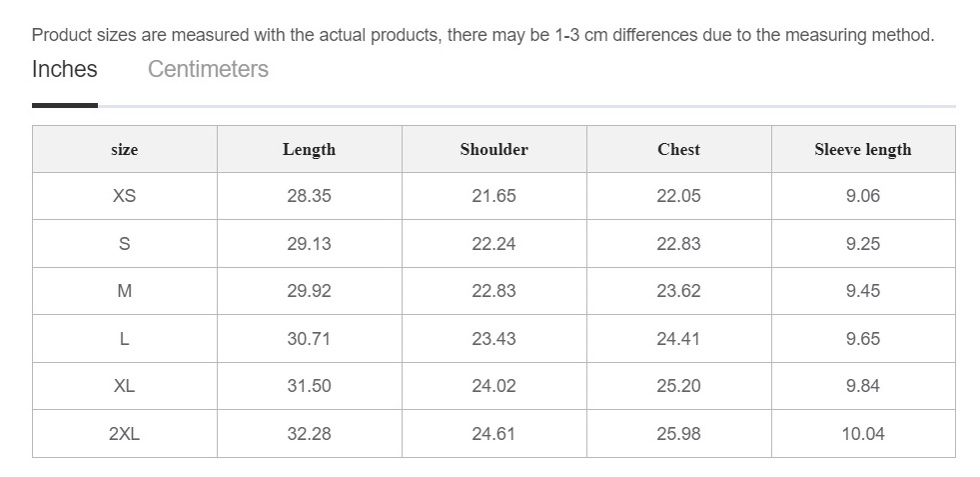Click the 2XL sleeve length value 10.04
The width and height of the screenshot is (980, 477).
pos(863,434)
